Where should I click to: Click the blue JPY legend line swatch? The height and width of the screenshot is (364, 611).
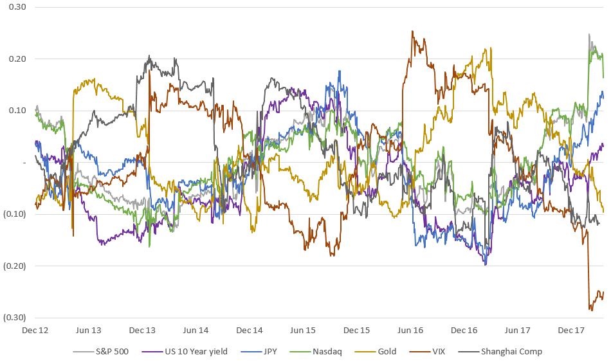coord(251,352)
